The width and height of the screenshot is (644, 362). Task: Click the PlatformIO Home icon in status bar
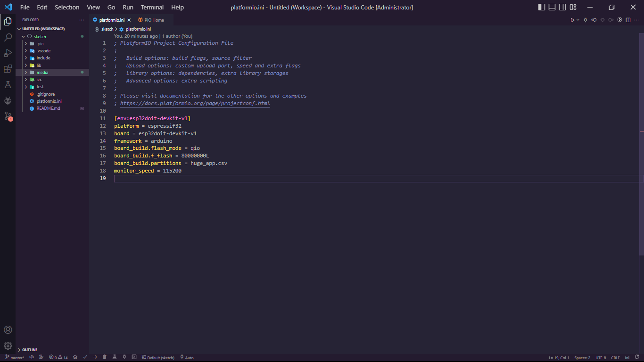75,357
